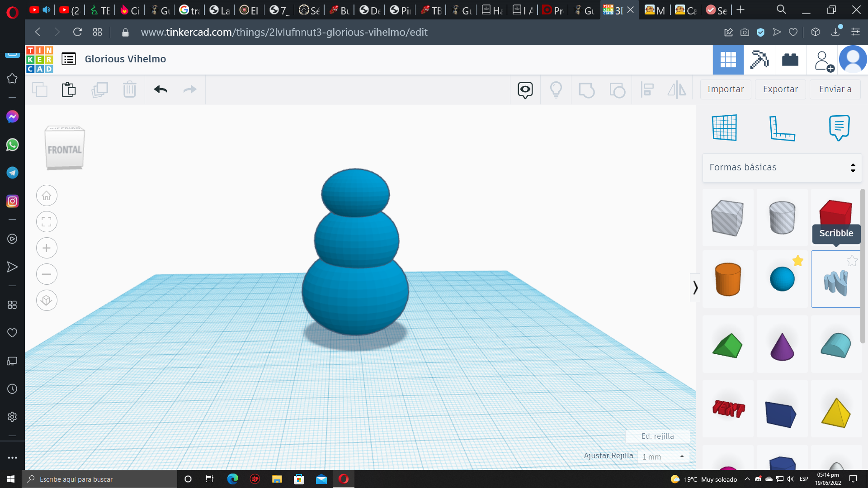This screenshot has width=868, height=488.
Task: Click the Enviar a button
Action: point(835,89)
